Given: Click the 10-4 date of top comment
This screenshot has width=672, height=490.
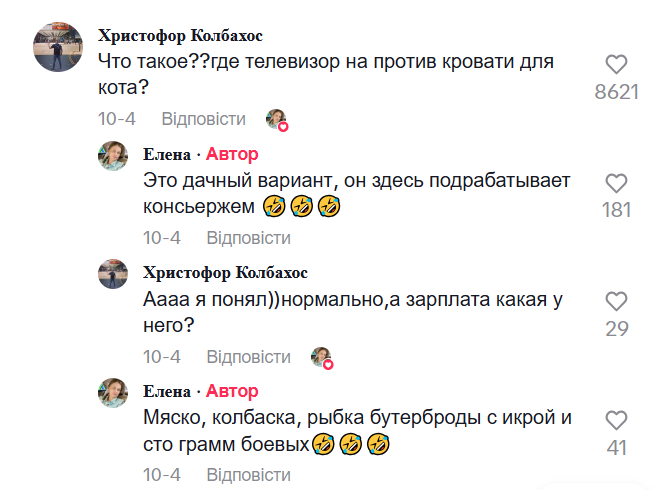Looking at the screenshot, I should 117,119.
